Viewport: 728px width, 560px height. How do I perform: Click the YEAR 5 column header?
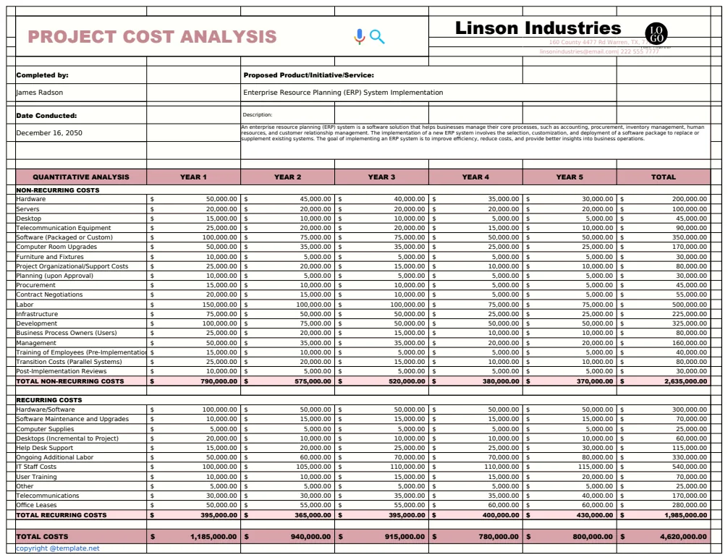click(570, 177)
